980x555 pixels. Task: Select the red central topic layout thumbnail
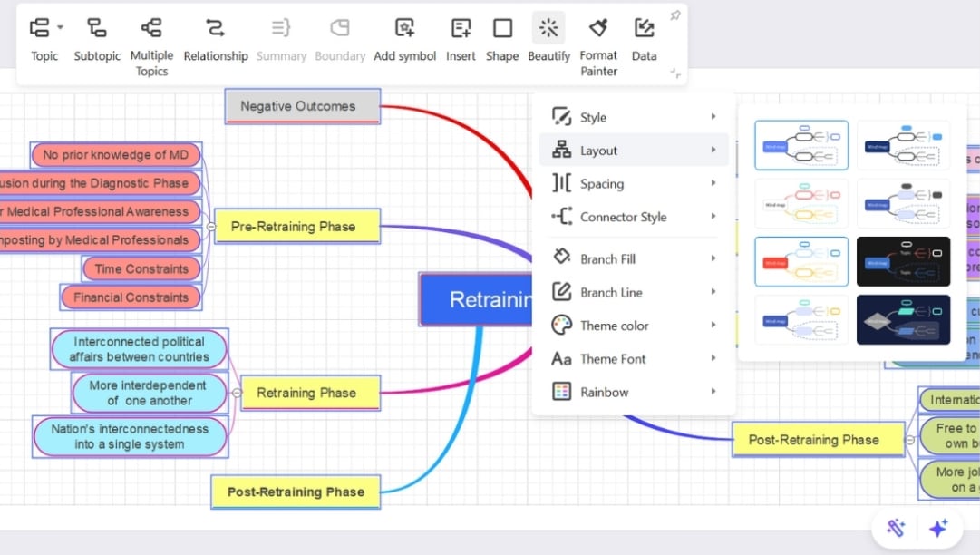[x=801, y=262]
